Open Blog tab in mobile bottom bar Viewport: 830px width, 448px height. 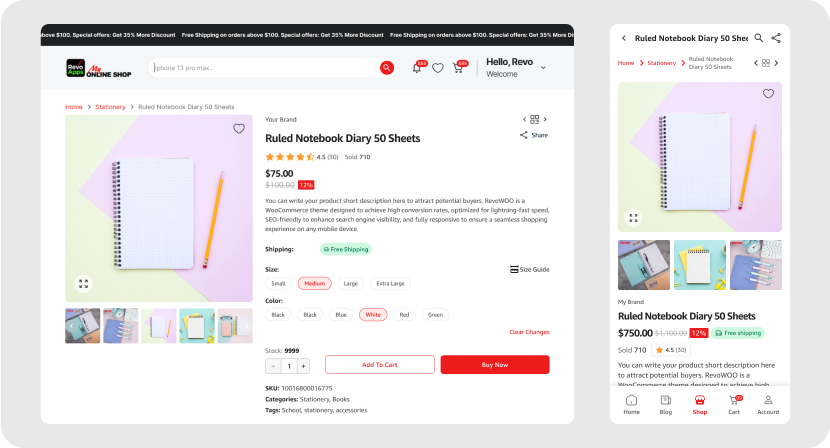666,405
